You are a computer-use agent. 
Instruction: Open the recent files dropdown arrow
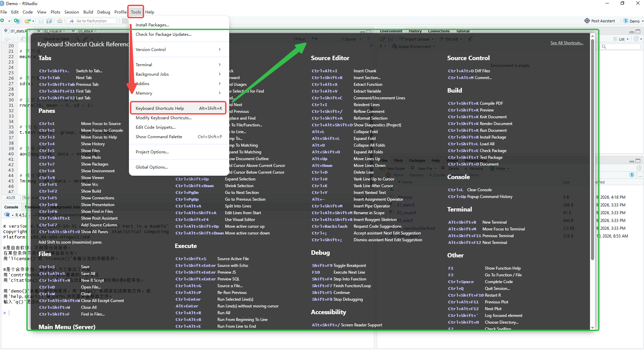click(33, 21)
